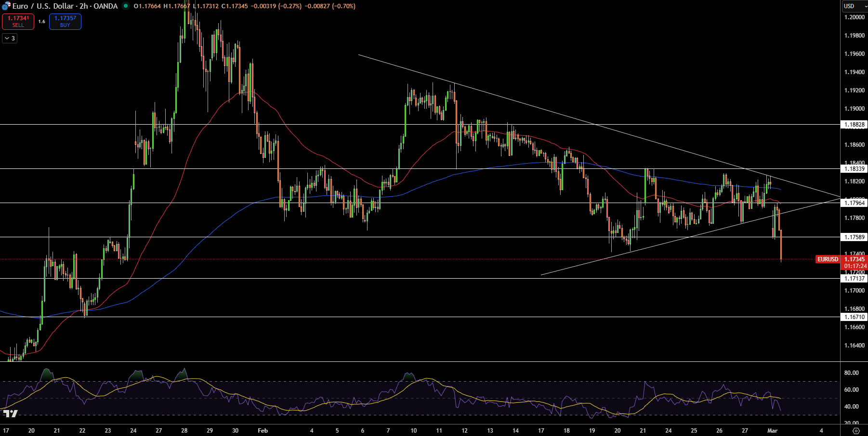Select the 1.17964 horizontal level label
Image resolution: width=868 pixels, height=436 pixels.
click(855, 203)
